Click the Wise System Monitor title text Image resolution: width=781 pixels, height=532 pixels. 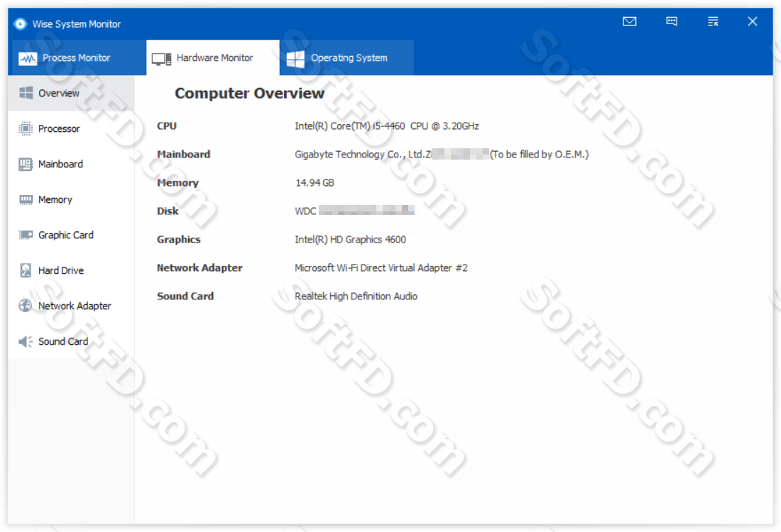coord(77,24)
